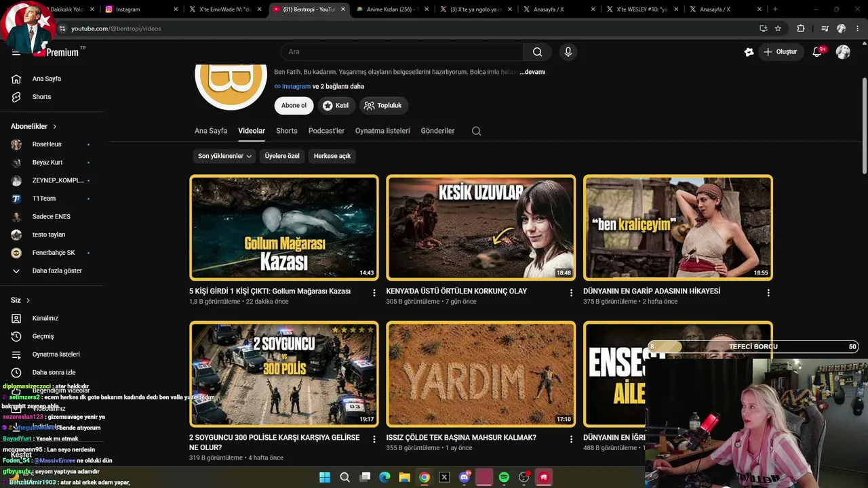Play the YARDIM desert video thumbnail
This screenshot has height=488, width=868.
click(x=481, y=373)
